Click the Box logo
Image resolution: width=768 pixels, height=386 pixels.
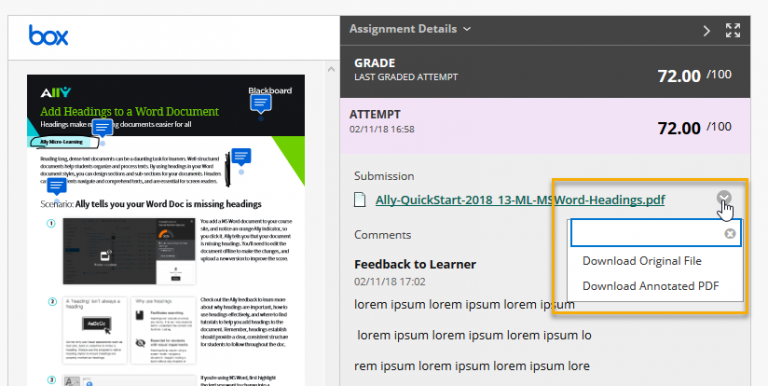tap(48, 35)
